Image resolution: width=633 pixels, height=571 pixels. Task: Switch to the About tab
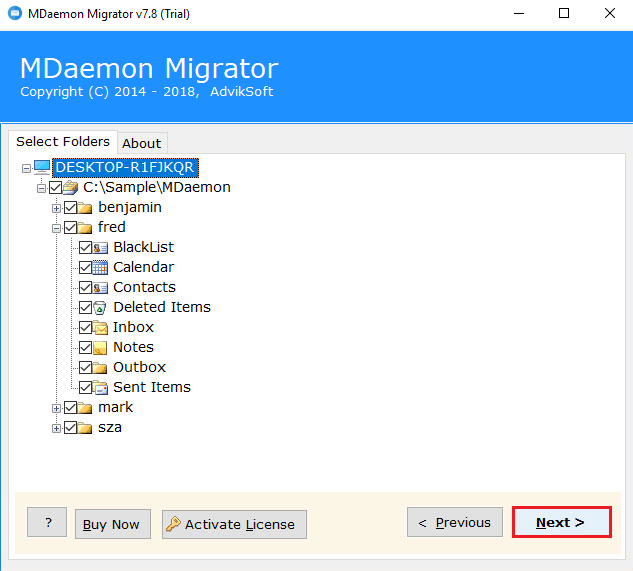point(142,143)
